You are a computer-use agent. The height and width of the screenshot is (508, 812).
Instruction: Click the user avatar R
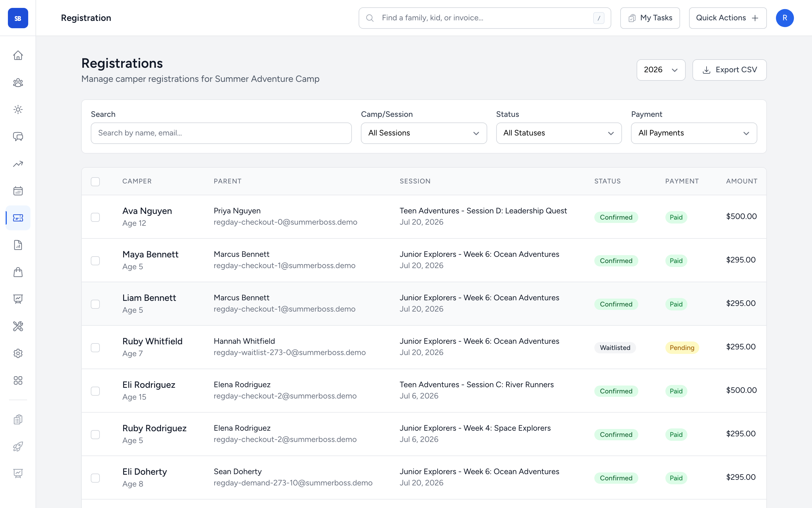point(784,18)
